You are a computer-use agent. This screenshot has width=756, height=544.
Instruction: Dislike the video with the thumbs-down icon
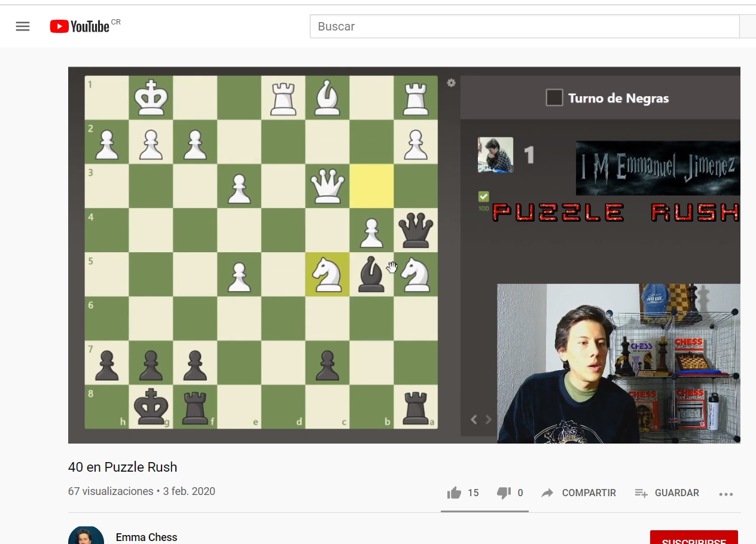point(504,493)
